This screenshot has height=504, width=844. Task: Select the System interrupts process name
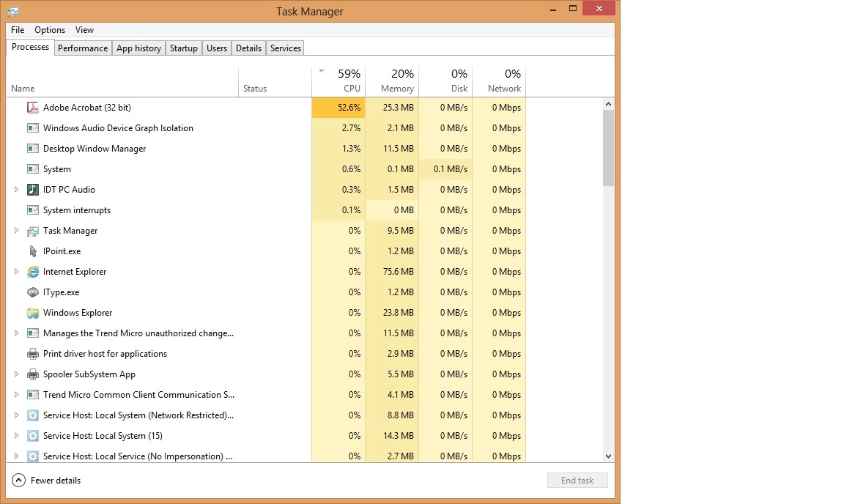click(x=77, y=210)
